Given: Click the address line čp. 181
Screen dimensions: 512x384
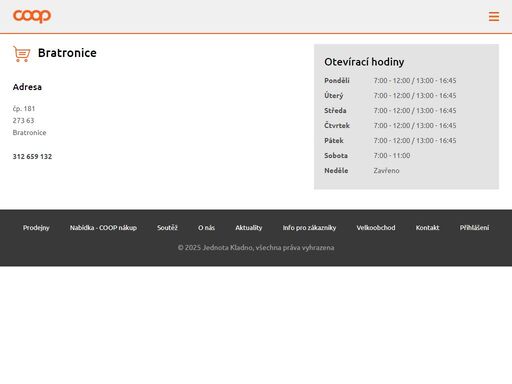Looking at the screenshot, I should (24, 109).
